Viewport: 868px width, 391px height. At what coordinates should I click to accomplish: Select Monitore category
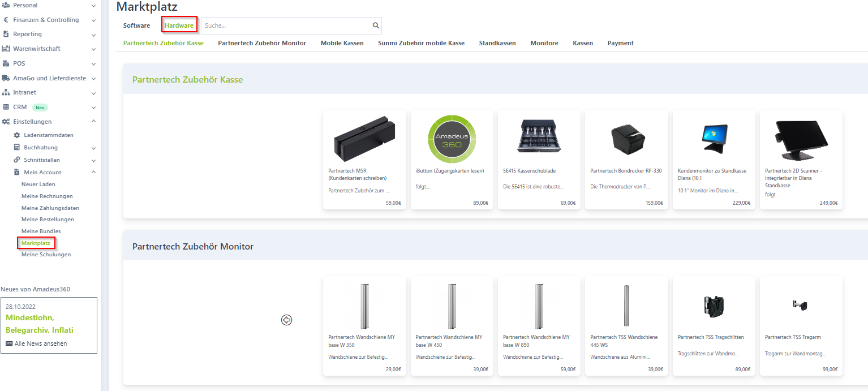click(x=544, y=43)
